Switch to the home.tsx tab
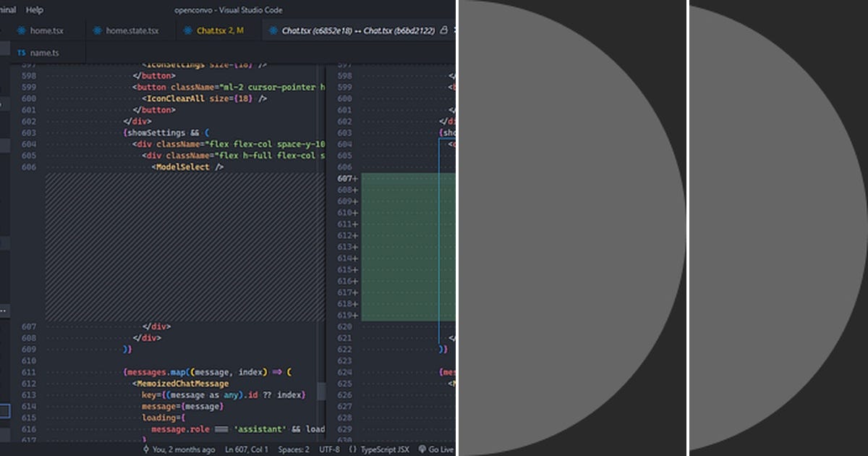Image resolution: width=868 pixels, height=456 pixels. tap(46, 30)
